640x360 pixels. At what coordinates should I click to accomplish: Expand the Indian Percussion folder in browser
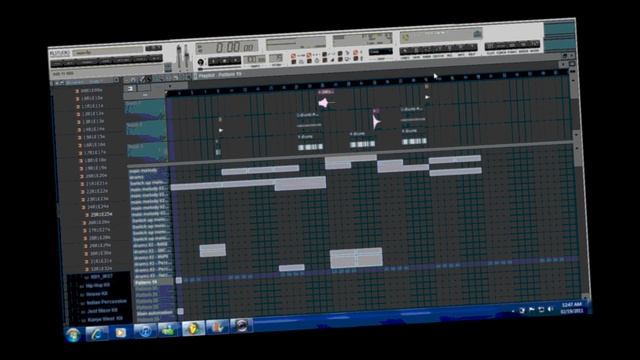[105, 302]
